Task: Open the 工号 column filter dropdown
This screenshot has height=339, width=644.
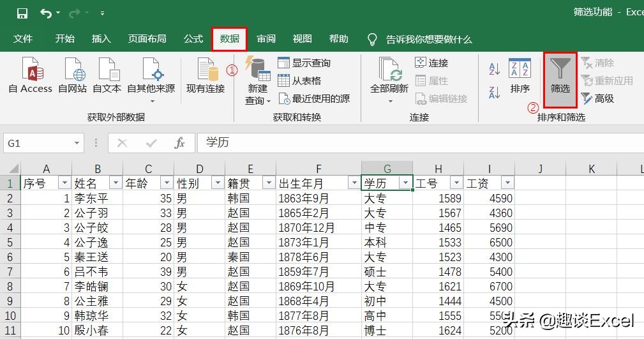Action: [x=456, y=183]
